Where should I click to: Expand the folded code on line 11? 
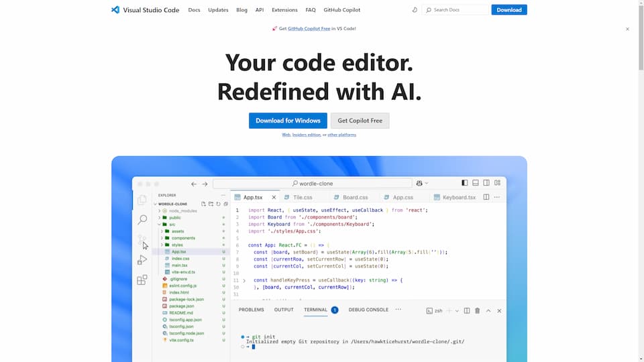pos(244,281)
